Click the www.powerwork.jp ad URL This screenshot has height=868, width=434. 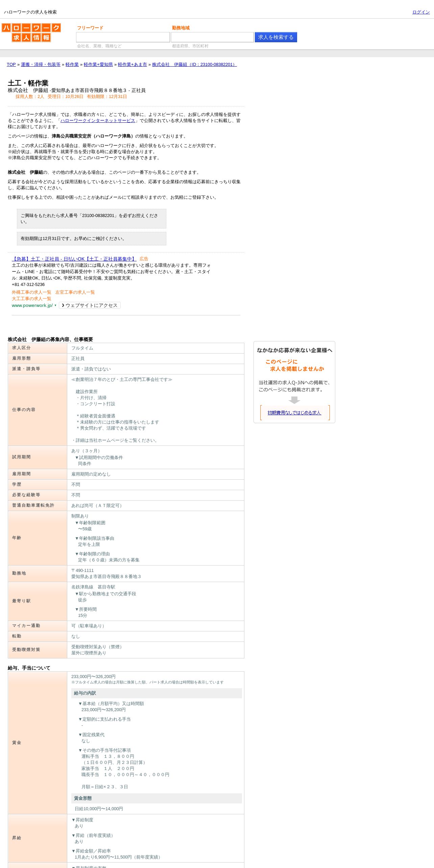click(x=32, y=306)
